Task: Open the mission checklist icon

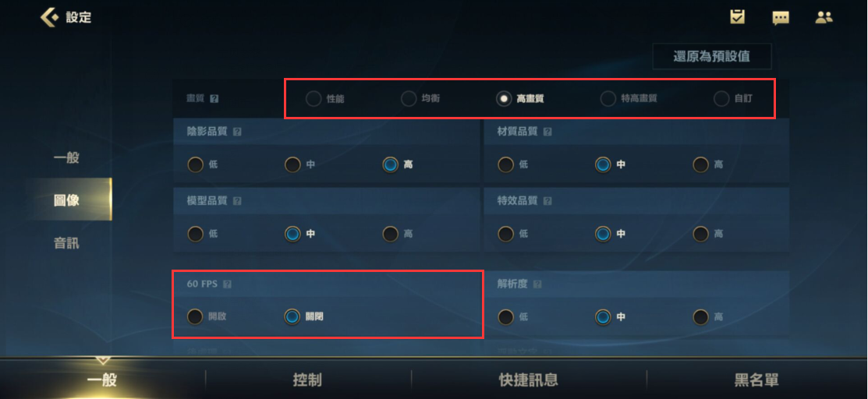Action: pyautogui.click(x=737, y=17)
